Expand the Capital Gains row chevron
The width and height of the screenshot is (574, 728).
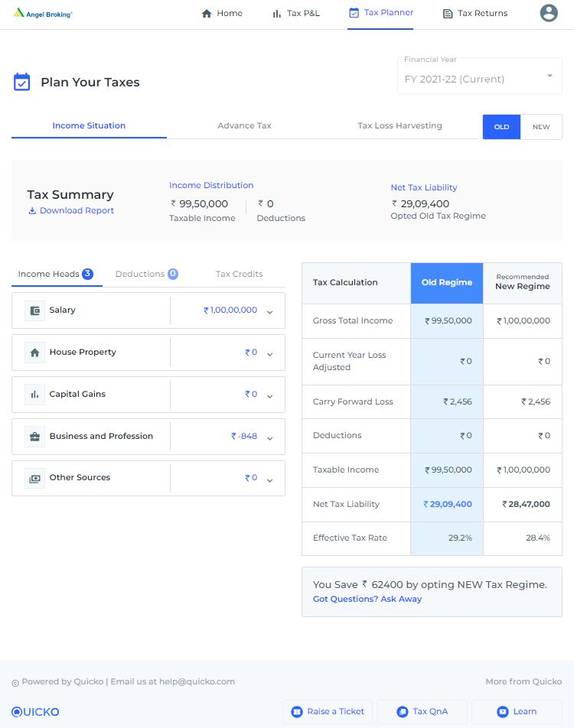[x=270, y=396]
